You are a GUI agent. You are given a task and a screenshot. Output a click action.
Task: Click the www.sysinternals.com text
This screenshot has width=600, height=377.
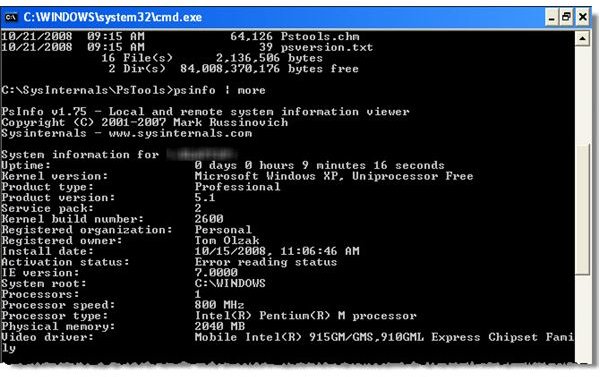(x=180, y=133)
